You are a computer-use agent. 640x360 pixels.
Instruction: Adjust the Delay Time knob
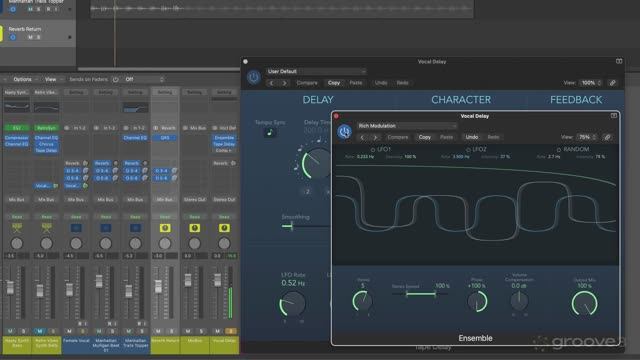(x=316, y=164)
